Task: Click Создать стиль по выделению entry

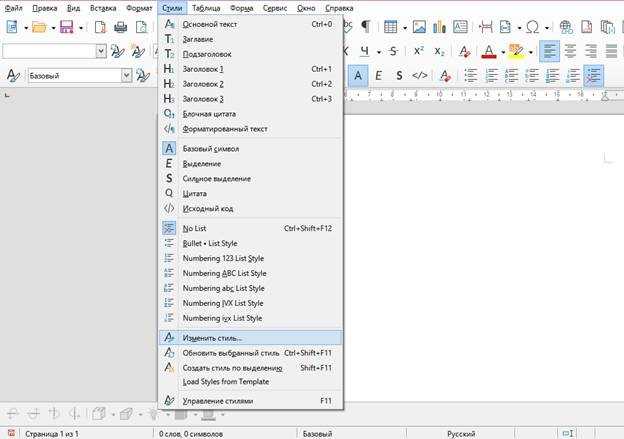Action: pyautogui.click(x=250, y=368)
